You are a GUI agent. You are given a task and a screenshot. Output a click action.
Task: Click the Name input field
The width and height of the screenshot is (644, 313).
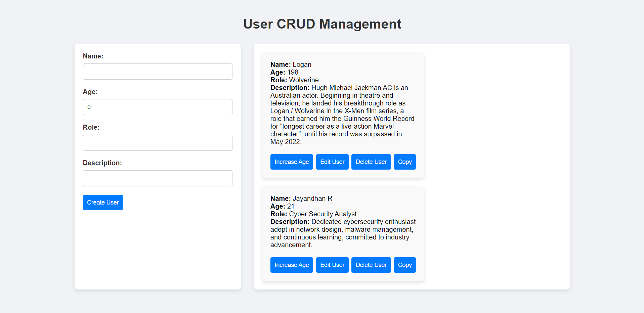tap(158, 72)
